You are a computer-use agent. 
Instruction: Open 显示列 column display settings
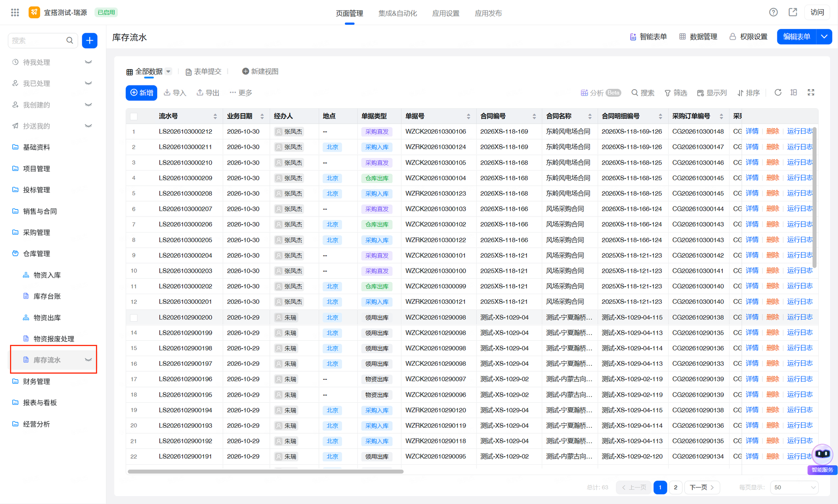point(712,93)
